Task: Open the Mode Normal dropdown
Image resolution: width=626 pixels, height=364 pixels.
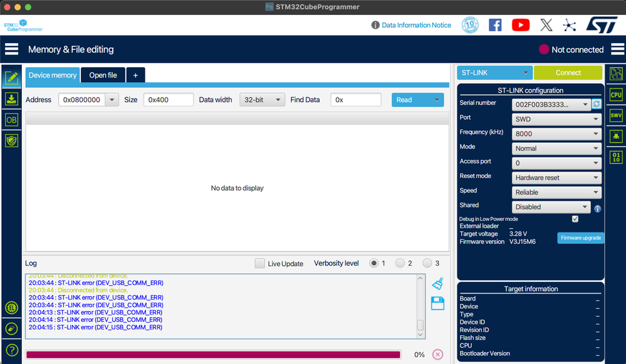Action: (557, 148)
